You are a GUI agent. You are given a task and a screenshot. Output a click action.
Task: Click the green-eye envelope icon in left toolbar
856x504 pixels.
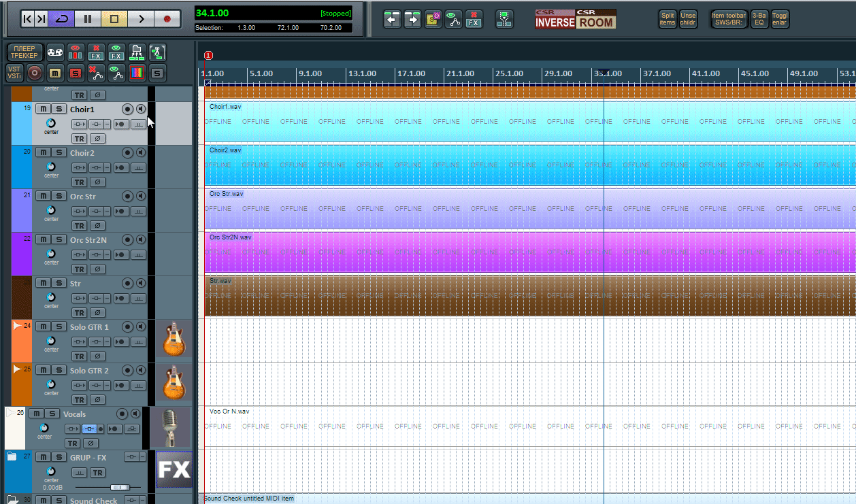(x=116, y=72)
